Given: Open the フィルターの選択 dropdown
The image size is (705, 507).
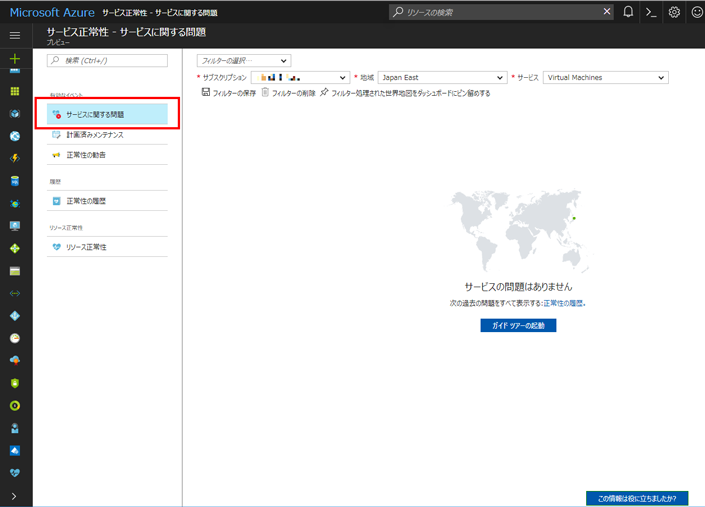Looking at the screenshot, I should click(244, 61).
